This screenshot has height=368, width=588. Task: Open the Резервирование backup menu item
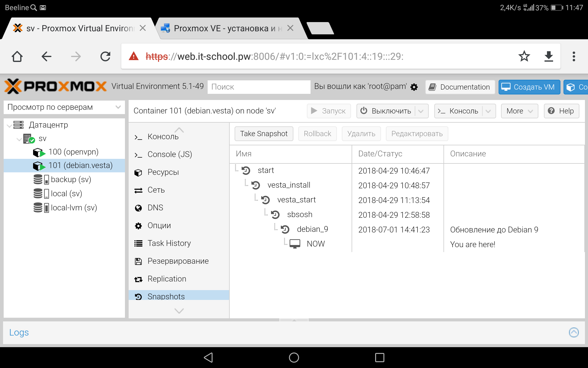click(179, 261)
